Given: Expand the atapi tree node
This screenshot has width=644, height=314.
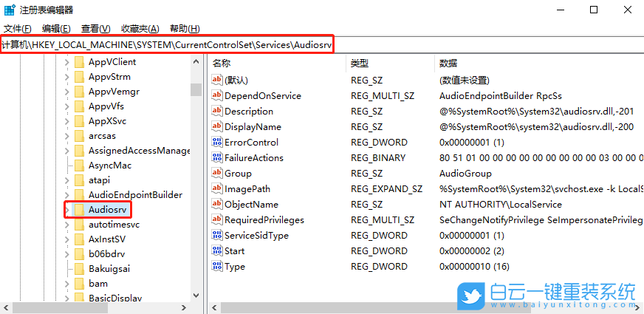Looking at the screenshot, I should (x=67, y=180).
